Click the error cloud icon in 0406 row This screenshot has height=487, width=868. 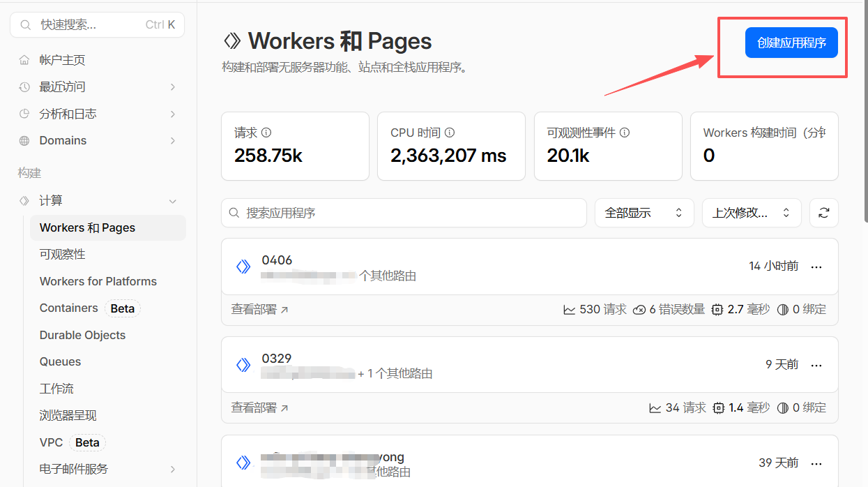tap(639, 310)
